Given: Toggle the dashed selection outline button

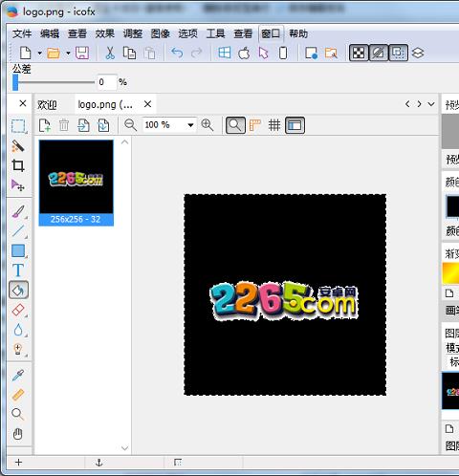Looking at the screenshot, I should pyautogui.click(x=398, y=53).
